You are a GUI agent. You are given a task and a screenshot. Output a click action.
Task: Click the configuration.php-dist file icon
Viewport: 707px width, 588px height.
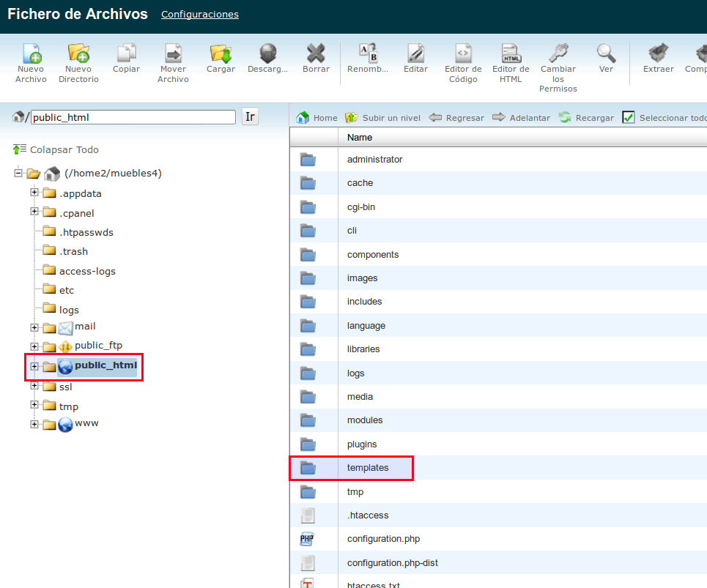click(x=308, y=563)
